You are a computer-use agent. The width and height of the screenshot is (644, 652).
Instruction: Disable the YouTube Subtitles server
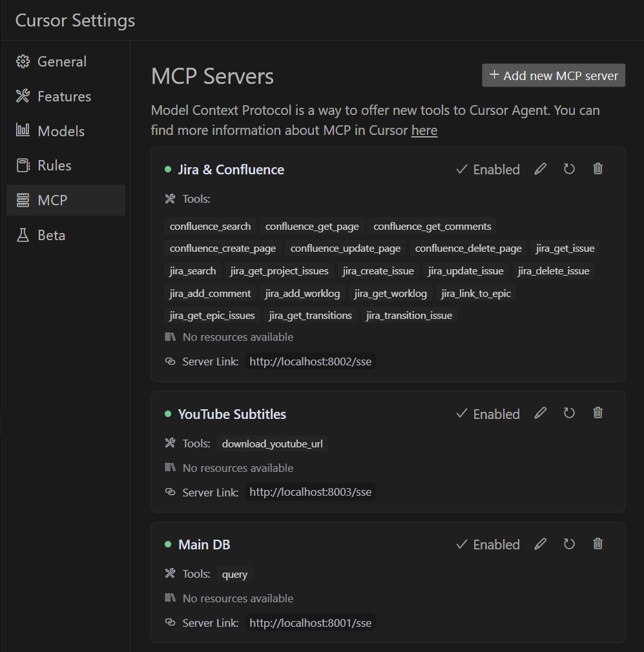488,414
